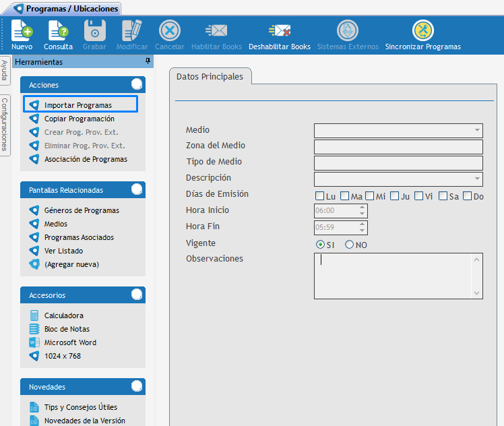Screen dimensions: 504x426
Task: Open the Configuraciones side tab
Action: tap(5, 124)
